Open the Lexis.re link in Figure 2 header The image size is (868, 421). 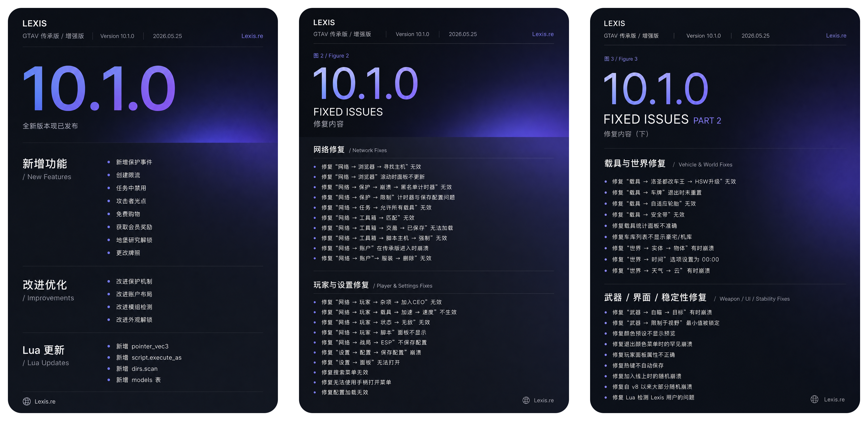point(543,34)
